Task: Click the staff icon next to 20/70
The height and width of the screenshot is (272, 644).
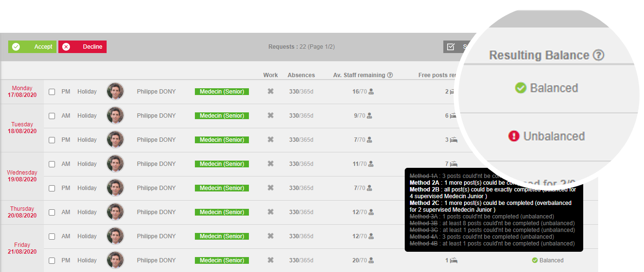Action: coord(371,260)
